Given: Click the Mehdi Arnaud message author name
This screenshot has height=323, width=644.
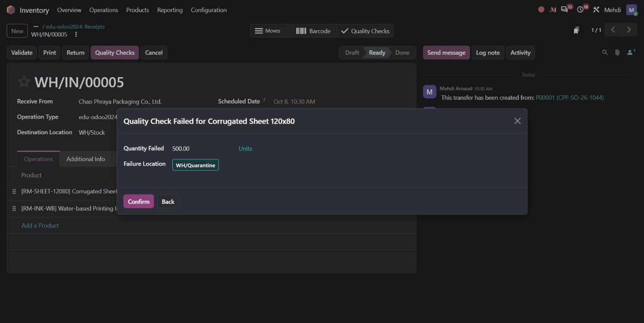Looking at the screenshot, I should [x=456, y=89].
